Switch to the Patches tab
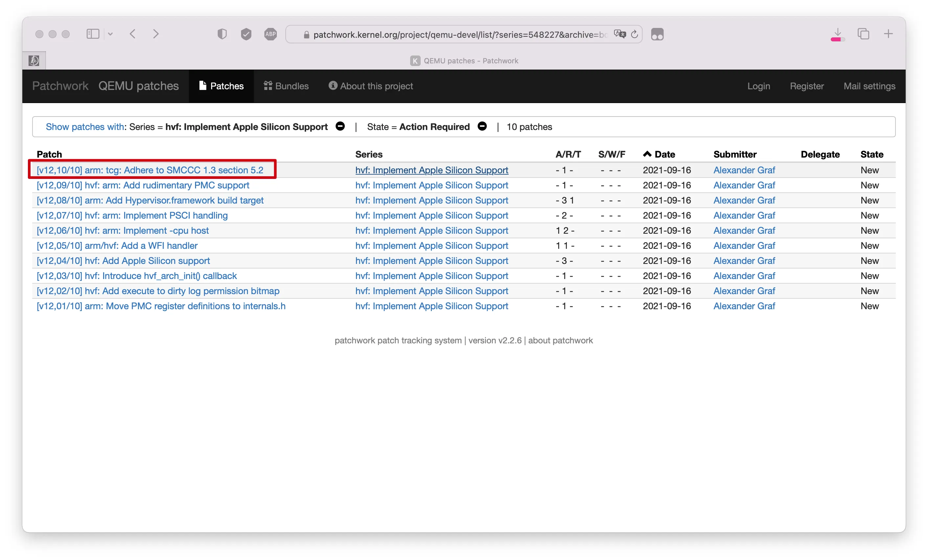Viewport: 928px width, 560px height. tap(221, 86)
